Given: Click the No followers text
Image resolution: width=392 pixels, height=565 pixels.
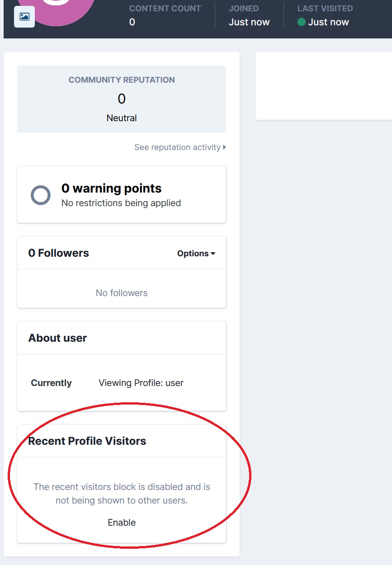Looking at the screenshot, I should pyautogui.click(x=122, y=293).
